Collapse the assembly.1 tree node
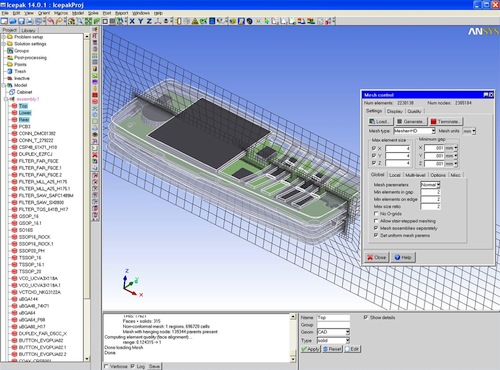The height and width of the screenshot is (370, 500). [6, 99]
